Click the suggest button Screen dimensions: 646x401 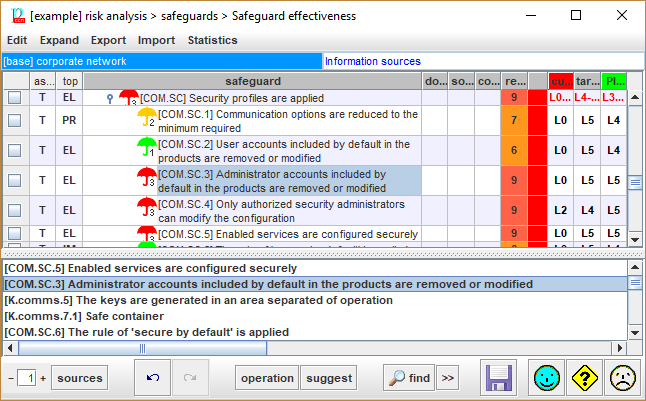[329, 378]
